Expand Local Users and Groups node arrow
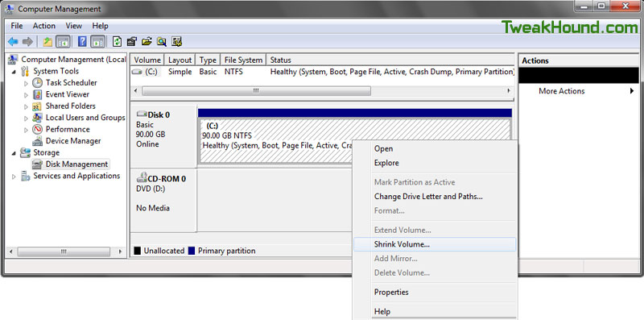The height and width of the screenshot is (320, 644). pos(26,118)
